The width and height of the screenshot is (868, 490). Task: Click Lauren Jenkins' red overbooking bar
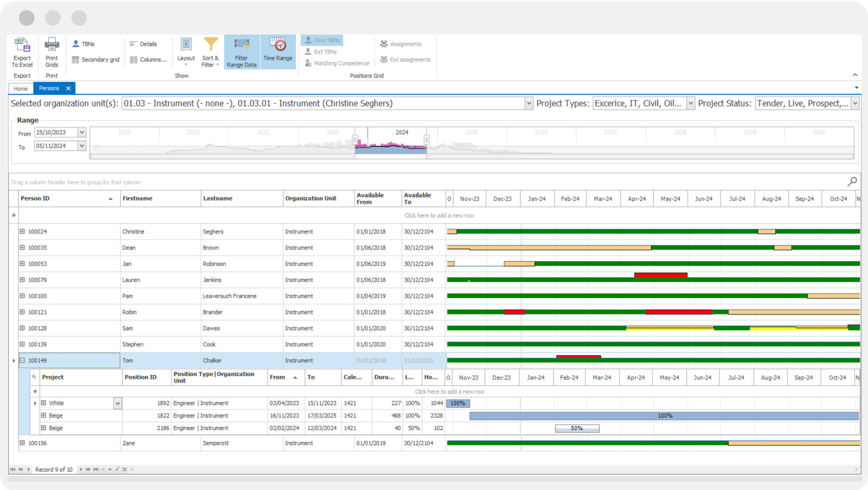[661, 275]
